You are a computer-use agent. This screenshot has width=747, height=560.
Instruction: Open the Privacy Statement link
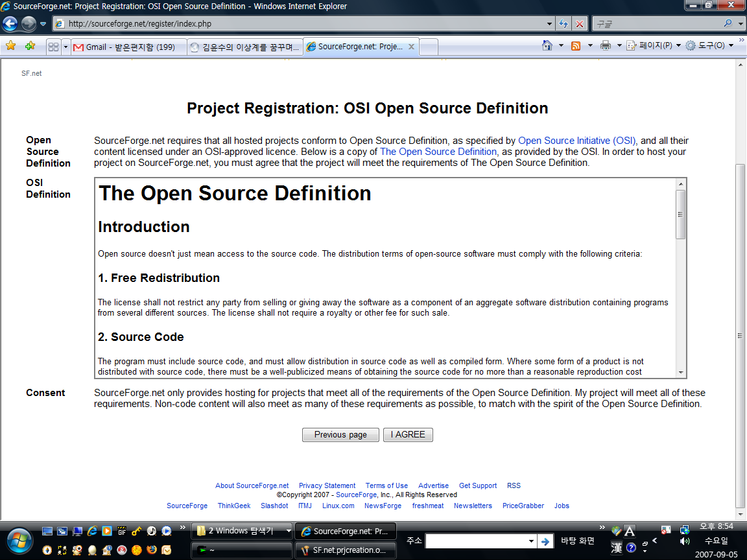(x=327, y=485)
